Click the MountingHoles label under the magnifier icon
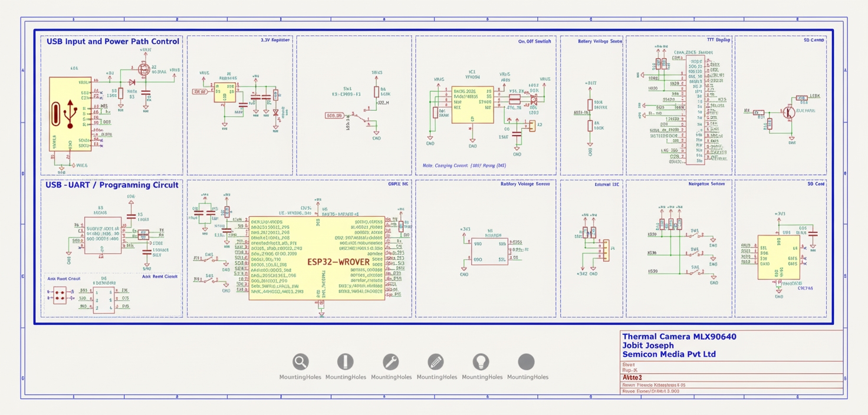Viewport: 868px width, 415px height. click(300, 377)
